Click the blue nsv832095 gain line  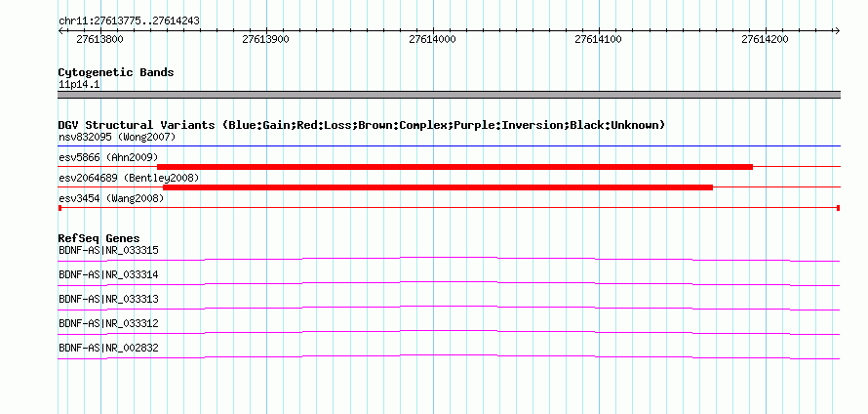[x=449, y=146]
